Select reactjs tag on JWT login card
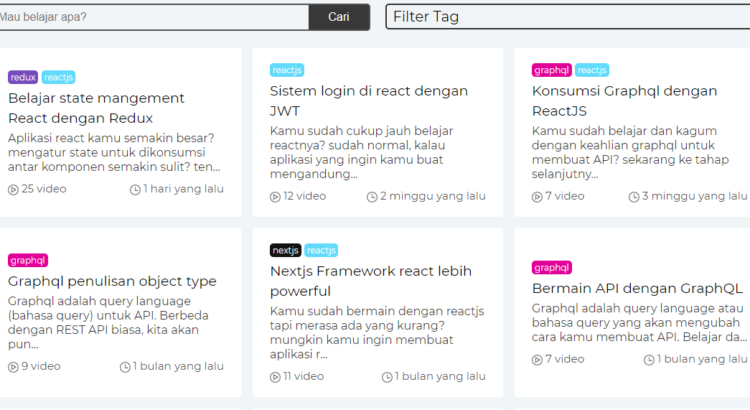This screenshot has height=410, width=750. 287,70
